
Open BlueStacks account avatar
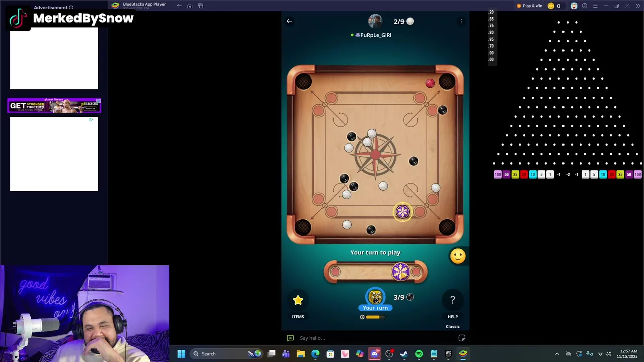point(574,6)
